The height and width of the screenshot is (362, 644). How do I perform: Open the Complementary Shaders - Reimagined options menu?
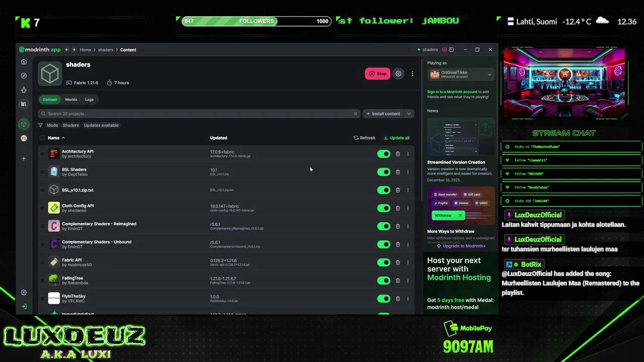click(408, 226)
